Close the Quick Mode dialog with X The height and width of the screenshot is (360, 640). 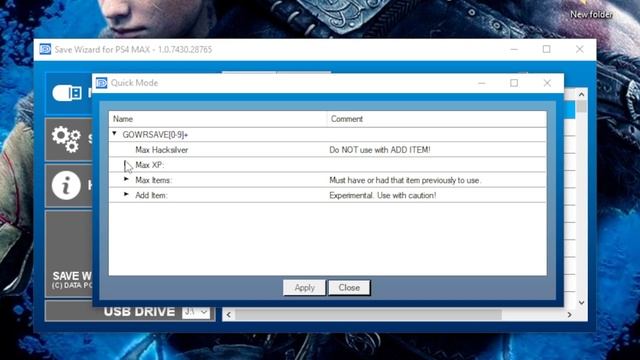coord(547,83)
